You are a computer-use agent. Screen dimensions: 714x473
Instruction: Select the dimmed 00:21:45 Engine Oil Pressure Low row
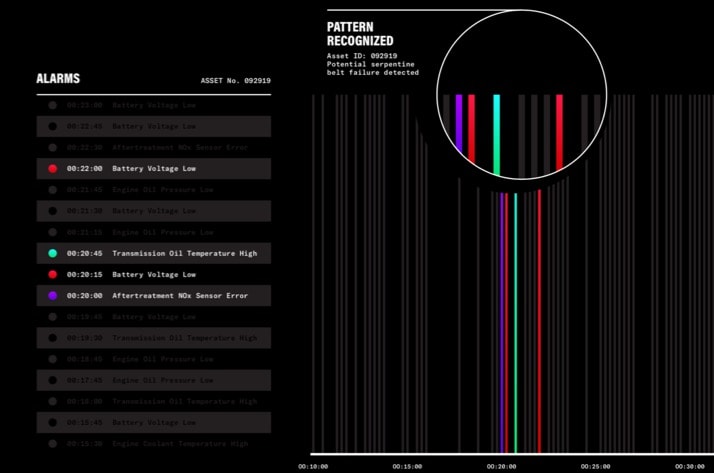point(162,190)
